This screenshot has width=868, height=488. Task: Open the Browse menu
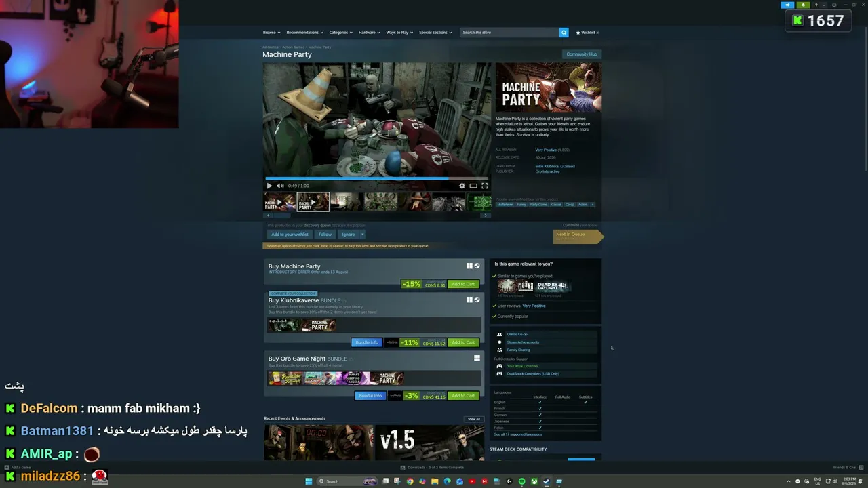[271, 33]
